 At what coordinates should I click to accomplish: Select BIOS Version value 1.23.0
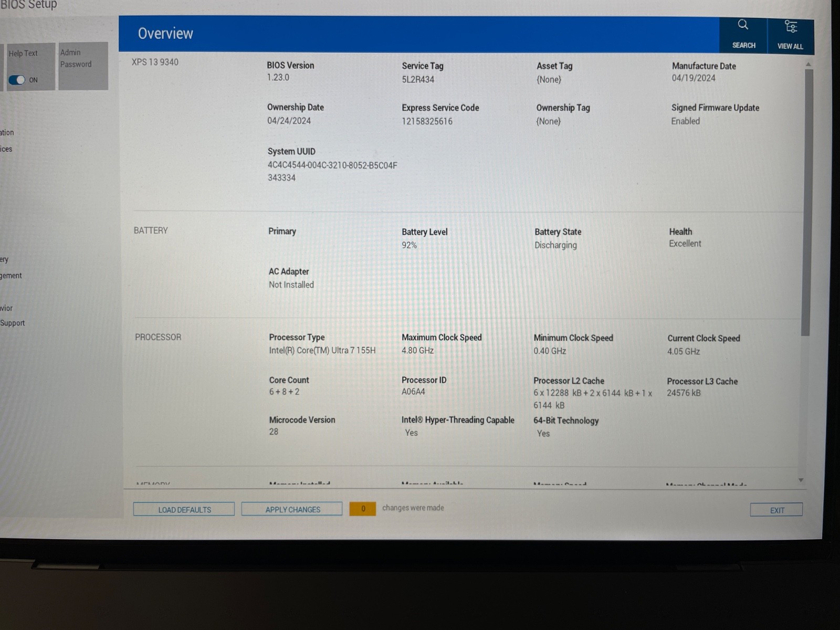click(278, 77)
